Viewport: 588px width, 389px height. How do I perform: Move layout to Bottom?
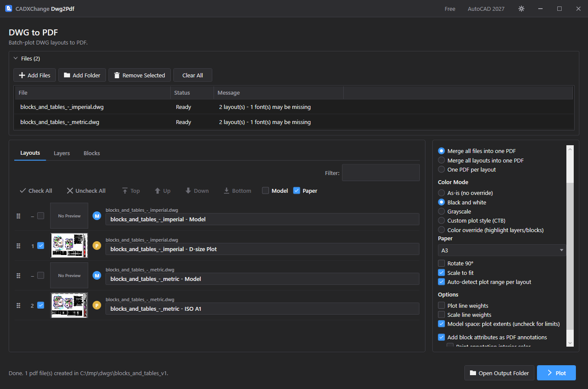coord(237,191)
